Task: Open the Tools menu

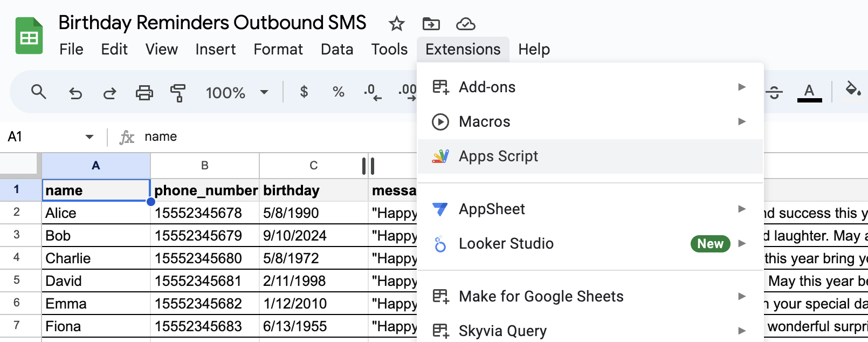Action: (x=389, y=49)
